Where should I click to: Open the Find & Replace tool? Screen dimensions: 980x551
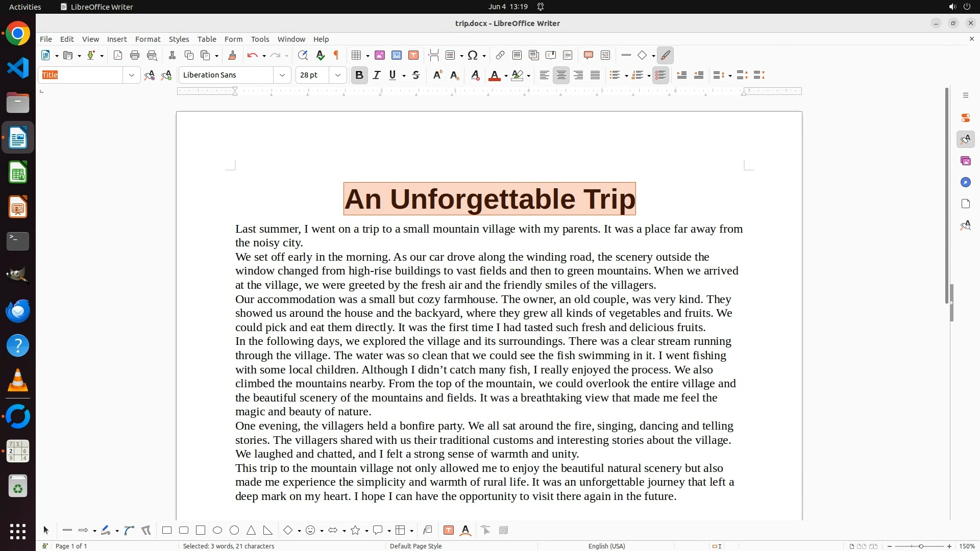pos(303,56)
